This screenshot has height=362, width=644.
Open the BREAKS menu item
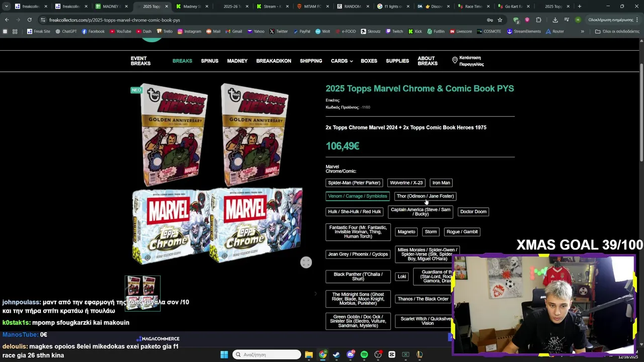point(182,61)
